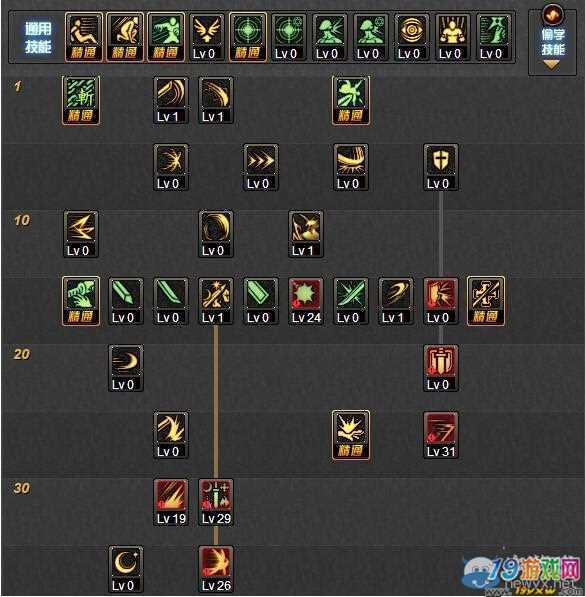Viewport: 585px width, 597px height.
Task: Click the swirling vortex skill at Lv 0
Action: pyautogui.click(x=216, y=234)
